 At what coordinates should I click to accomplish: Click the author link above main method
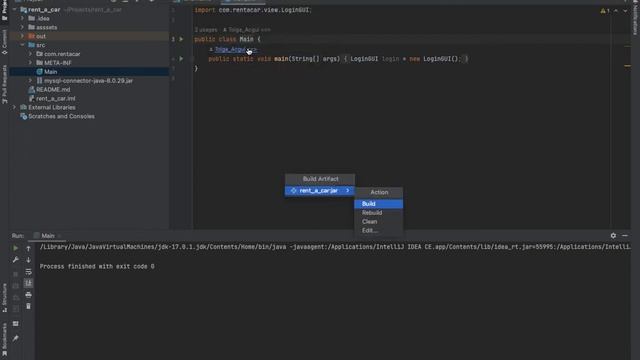point(233,49)
